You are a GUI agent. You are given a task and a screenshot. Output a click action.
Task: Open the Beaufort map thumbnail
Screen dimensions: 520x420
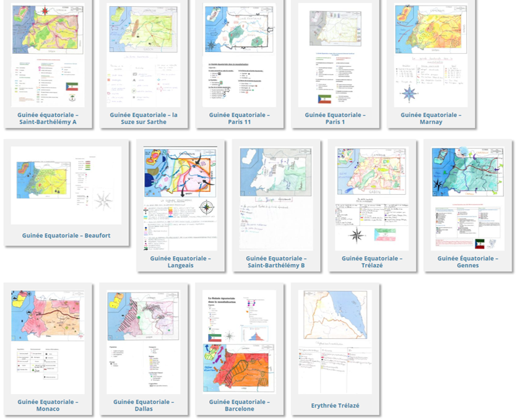pos(66,186)
